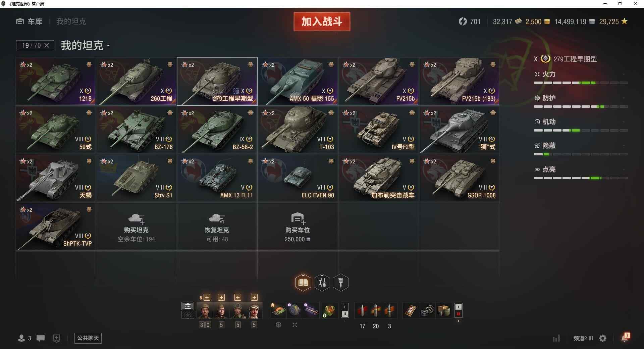Switch to the 车库 garage tab
Viewport: 644px width, 349px height.
tap(29, 21)
